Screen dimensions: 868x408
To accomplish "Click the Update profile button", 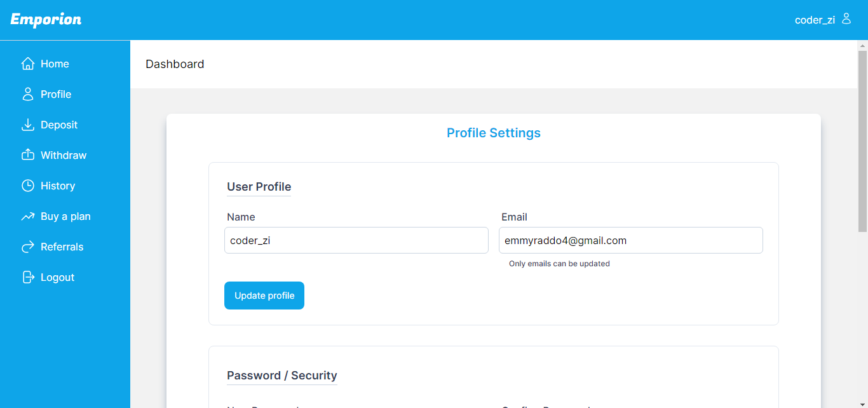I will click(x=264, y=296).
